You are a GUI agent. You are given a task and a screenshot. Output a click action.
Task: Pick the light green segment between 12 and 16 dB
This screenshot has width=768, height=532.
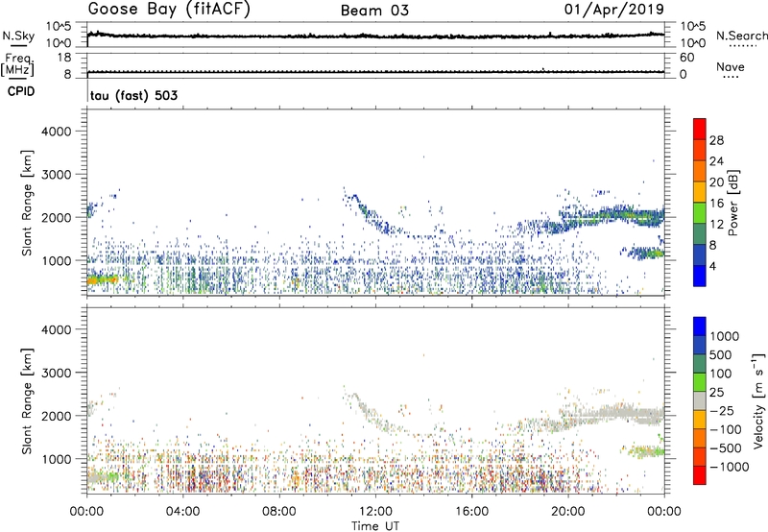(700, 213)
